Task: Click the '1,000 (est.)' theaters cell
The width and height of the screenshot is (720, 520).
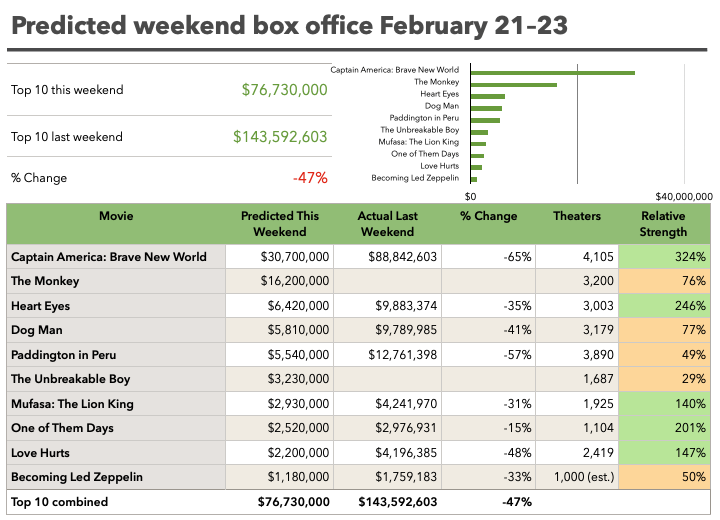Action: coord(577,477)
